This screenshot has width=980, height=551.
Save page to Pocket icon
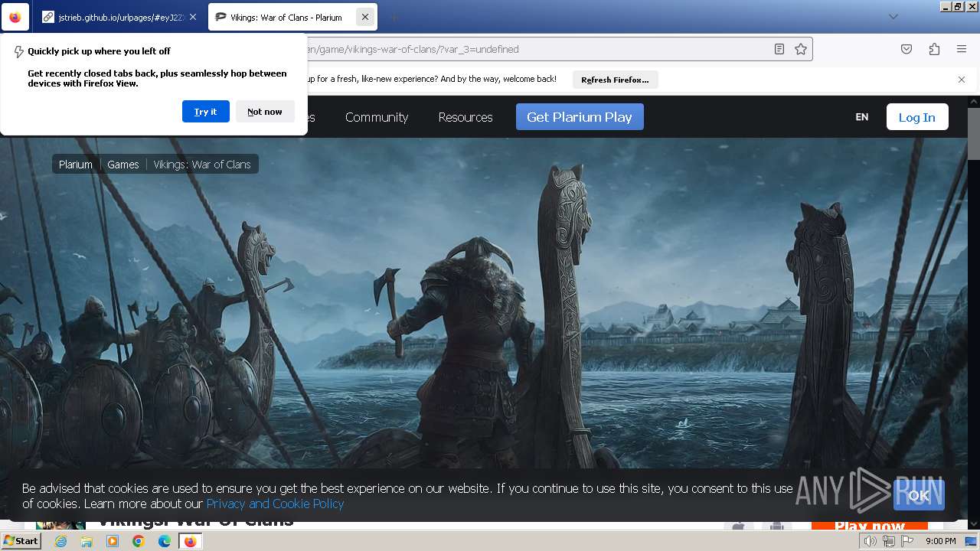click(x=906, y=49)
